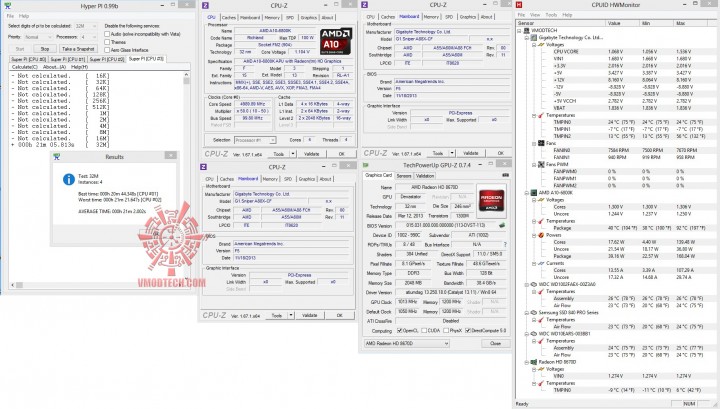720x409 pixels.
Task: Open the AMD Radeon HD 8670D selector in GPU-Z
Action: click(407, 343)
